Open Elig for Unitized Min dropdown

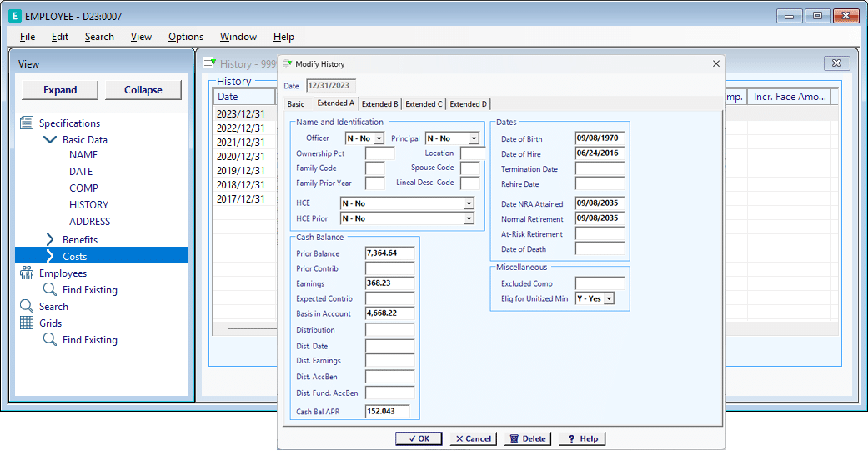pyautogui.click(x=609, y=298)
